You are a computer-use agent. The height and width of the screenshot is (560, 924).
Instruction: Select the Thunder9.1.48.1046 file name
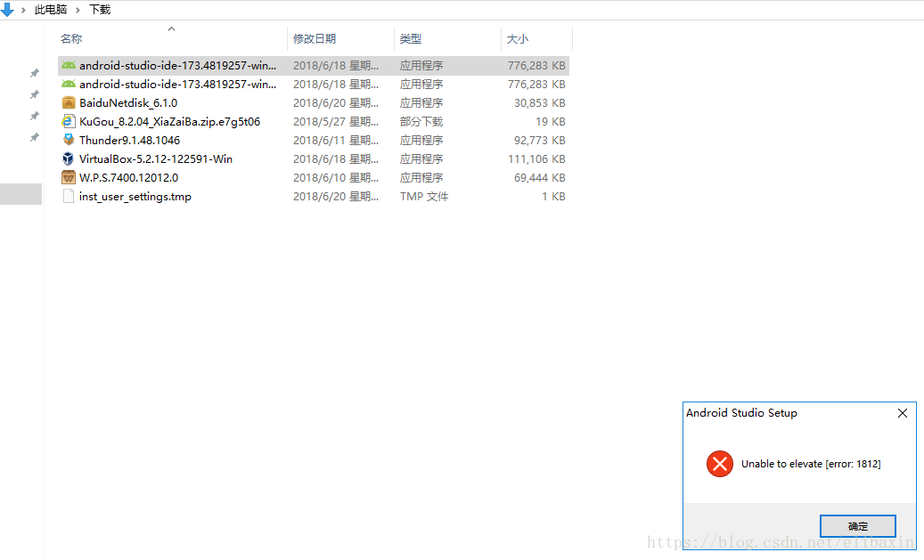(129, 140)
